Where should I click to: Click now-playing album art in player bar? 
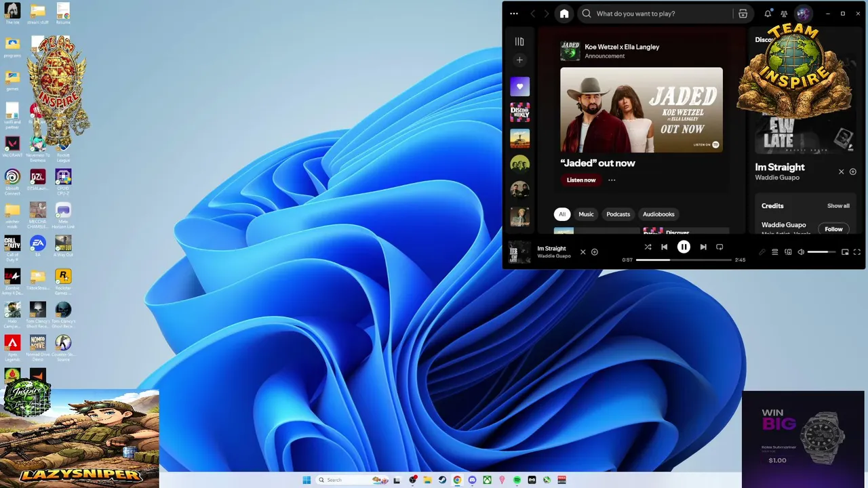519,252
